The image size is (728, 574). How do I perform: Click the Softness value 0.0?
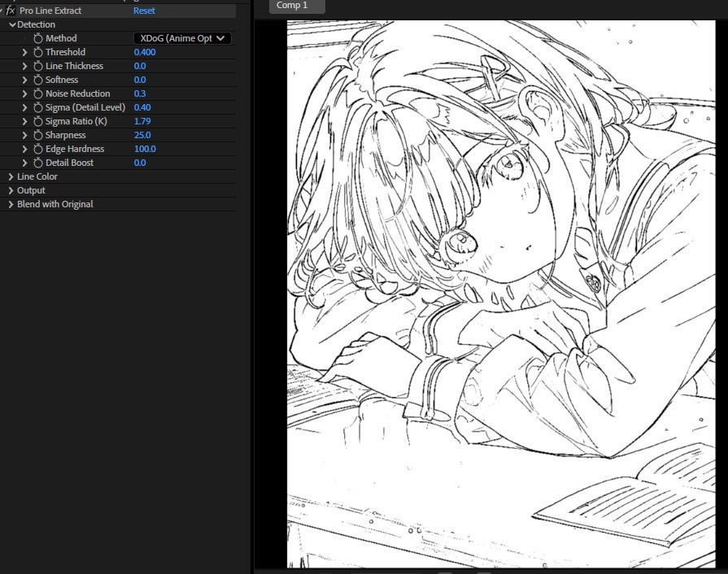140,80
